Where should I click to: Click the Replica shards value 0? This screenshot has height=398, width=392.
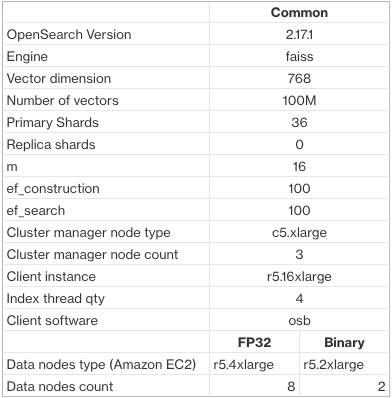tap(299, 144)
